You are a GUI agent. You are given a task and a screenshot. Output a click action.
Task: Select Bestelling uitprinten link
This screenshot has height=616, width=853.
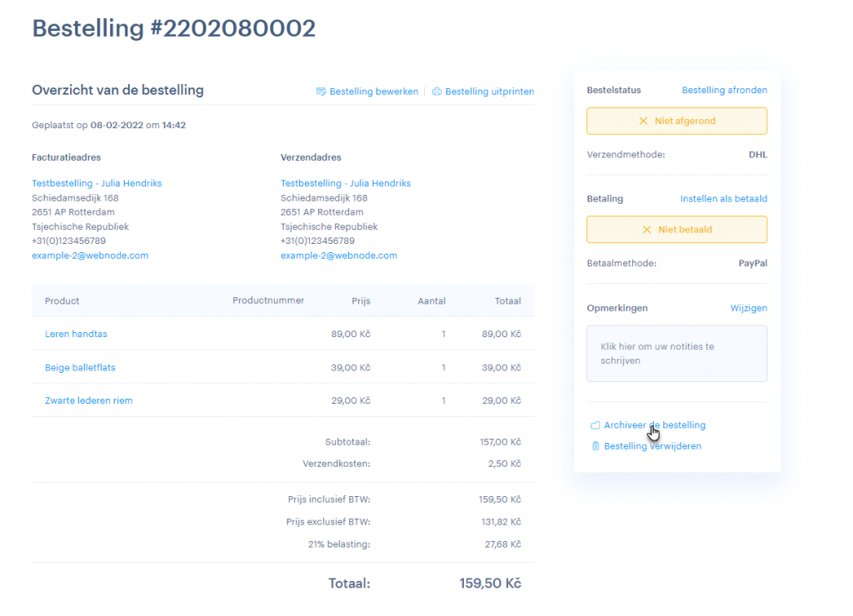click(489, 92)
